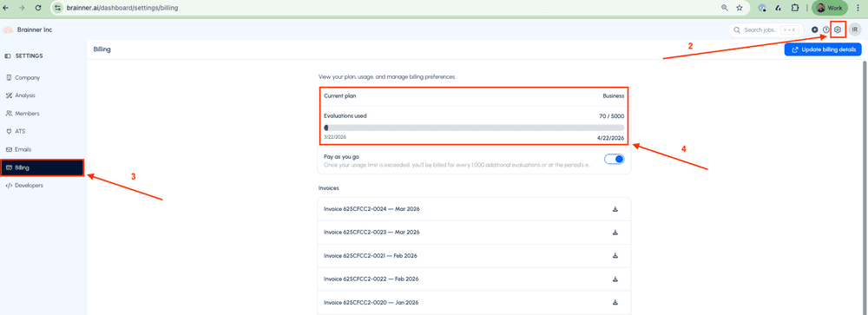Click Update billing details button
The height and width of the screenshot is (315, 868).
pyautogui.click(x=823, y=49)
